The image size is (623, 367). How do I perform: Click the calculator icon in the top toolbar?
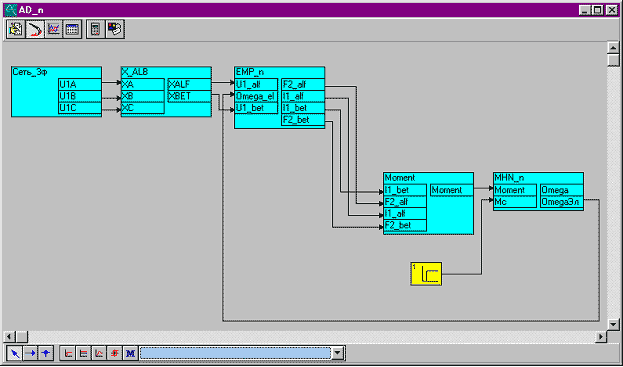[96, 29]
